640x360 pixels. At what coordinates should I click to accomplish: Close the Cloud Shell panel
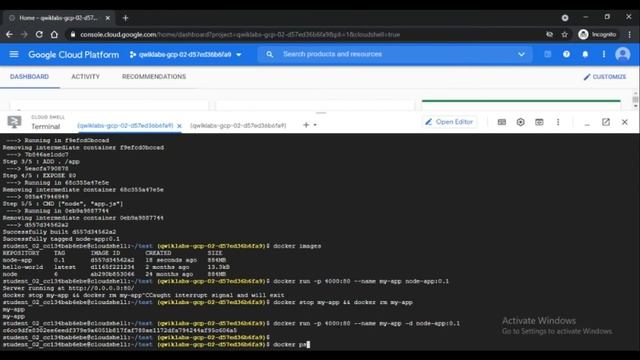pos(624,122)
